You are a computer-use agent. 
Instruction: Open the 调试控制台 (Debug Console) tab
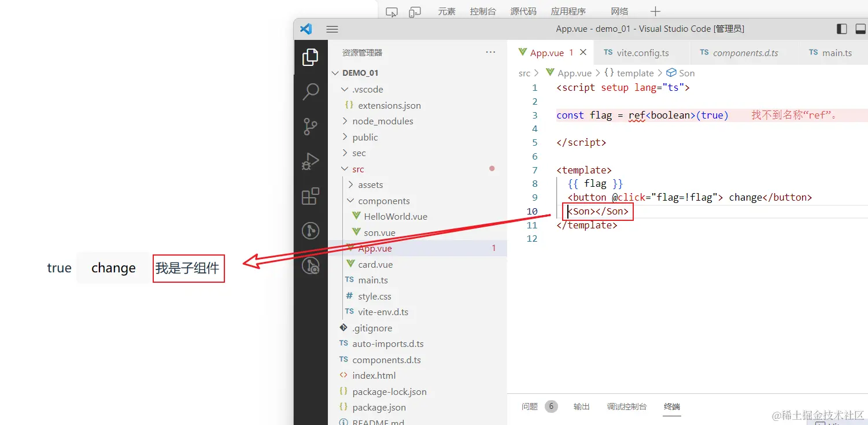pyautogui.click(x=627, y=406)
